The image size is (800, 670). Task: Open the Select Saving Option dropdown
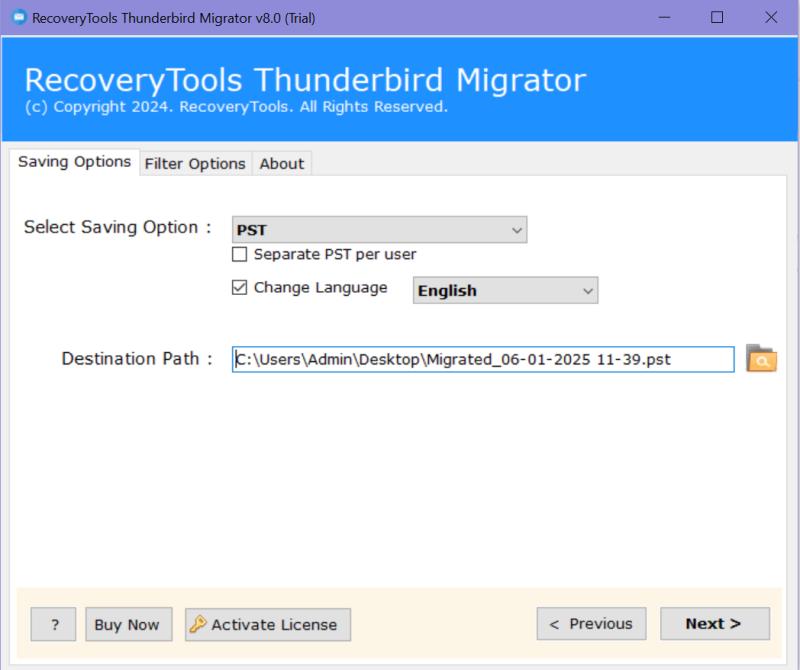point(380,230)
